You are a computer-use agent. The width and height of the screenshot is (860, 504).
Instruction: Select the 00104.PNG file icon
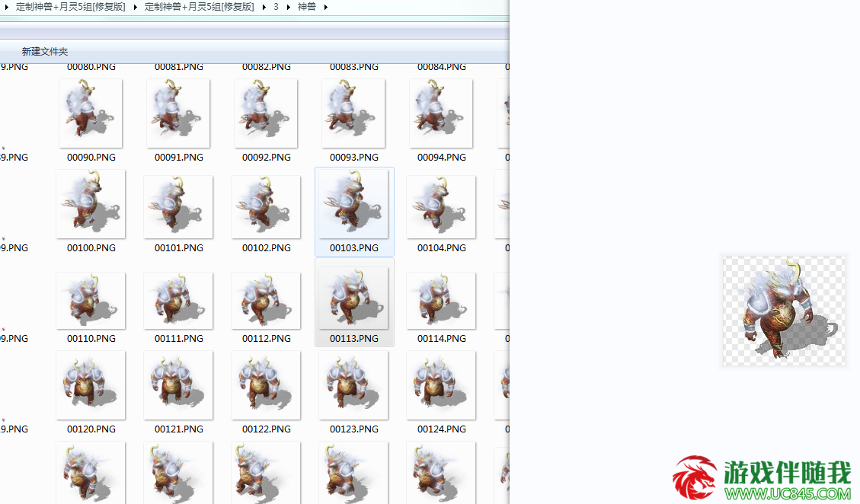441,207
